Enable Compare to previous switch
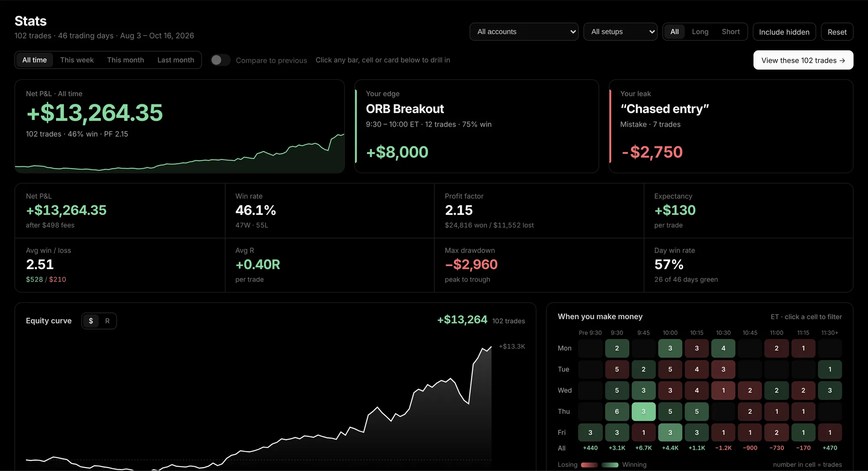 (x=220, y=60)
